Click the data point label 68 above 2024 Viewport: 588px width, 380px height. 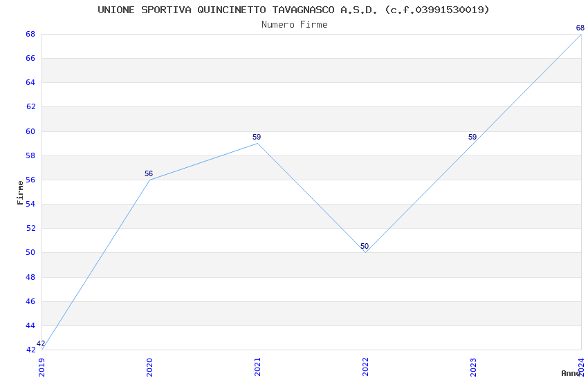point(580,28)
